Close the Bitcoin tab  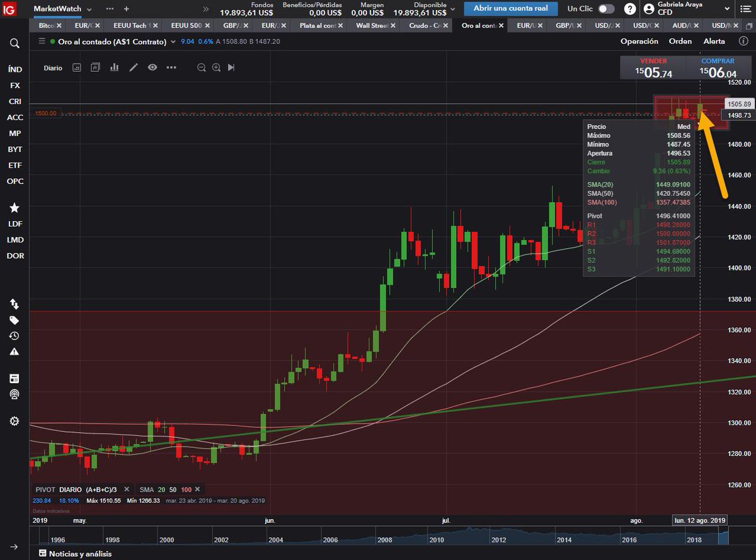point(59,26)
